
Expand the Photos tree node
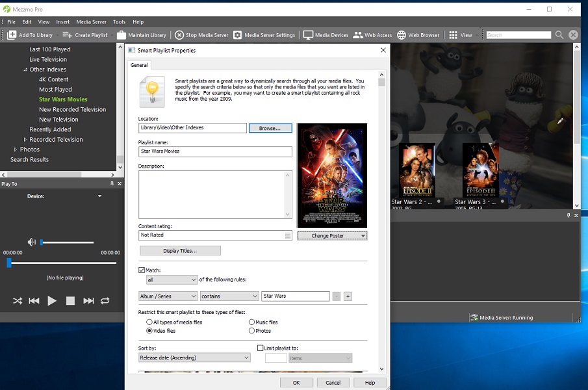click(16, 149)
